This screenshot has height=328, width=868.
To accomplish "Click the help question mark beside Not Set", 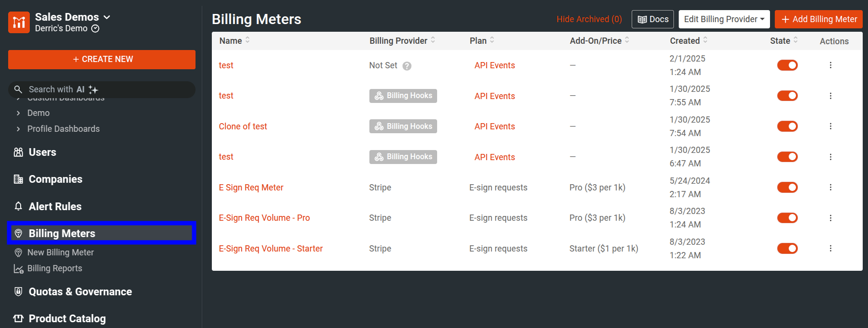I will [x=407, y=66].
